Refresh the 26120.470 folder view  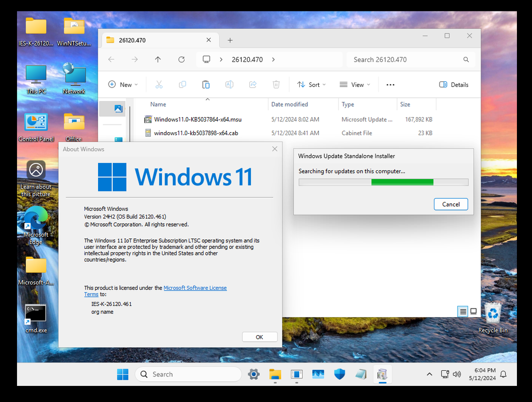coord(182,60)
